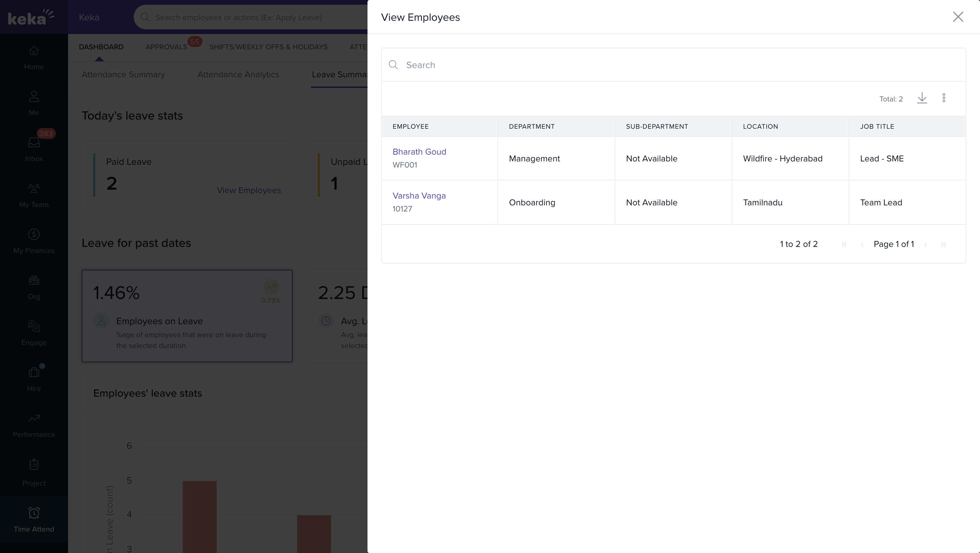Click the download employees list icon

pos(922,98)
